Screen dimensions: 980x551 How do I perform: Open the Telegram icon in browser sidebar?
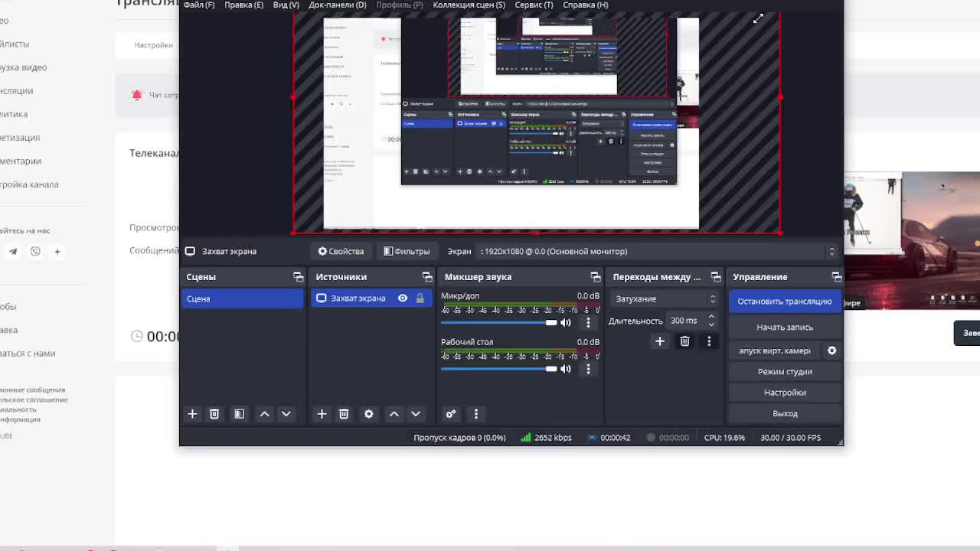tap(13, 251)
